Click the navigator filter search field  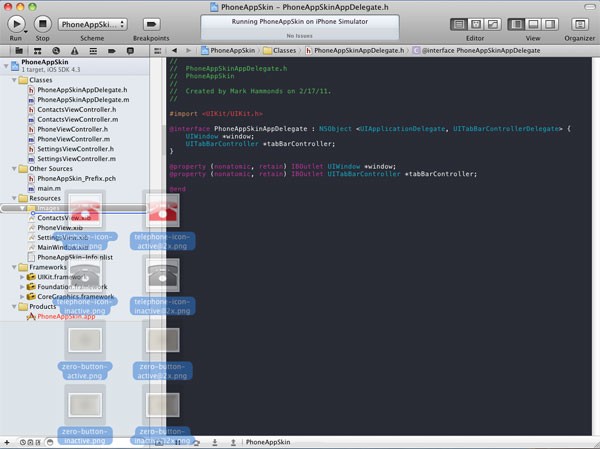pos(96,442)
